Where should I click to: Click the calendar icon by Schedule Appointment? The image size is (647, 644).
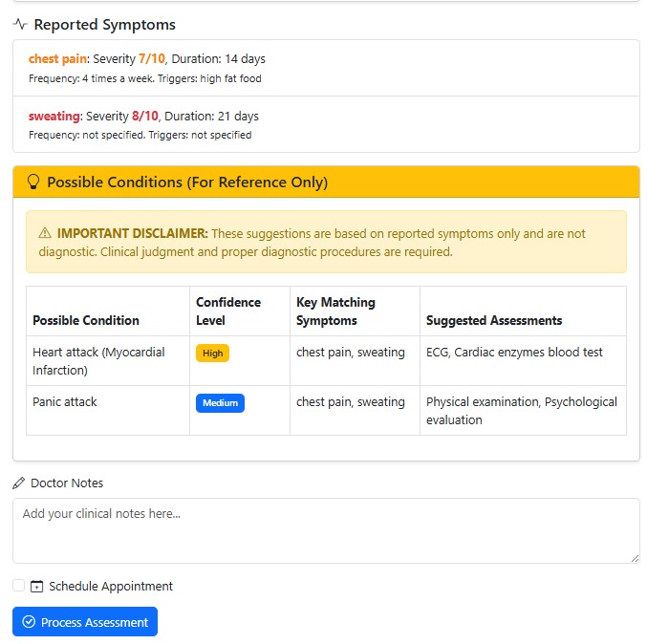(36, 587)
